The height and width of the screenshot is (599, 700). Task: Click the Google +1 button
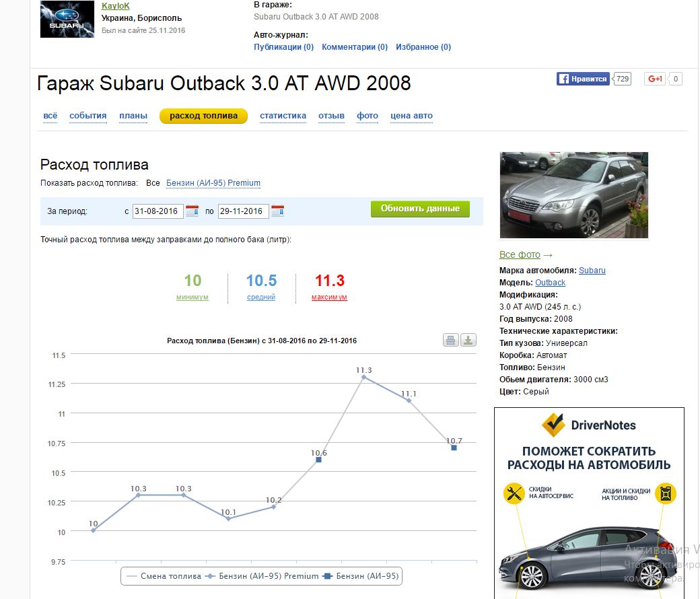[655, 79]
